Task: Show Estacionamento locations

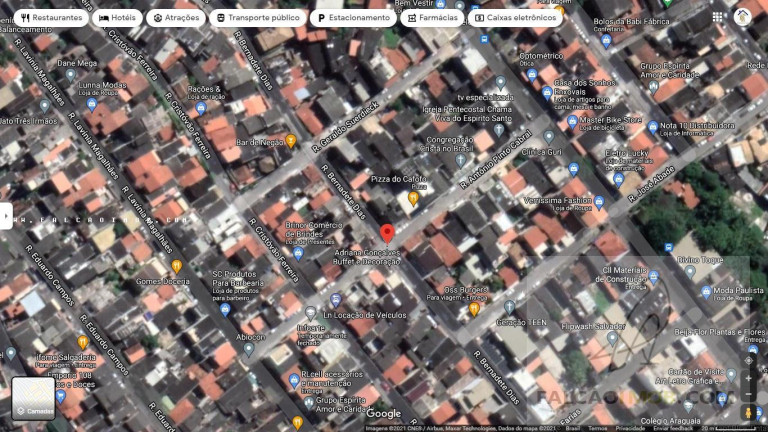Action: tap(354, 18)
